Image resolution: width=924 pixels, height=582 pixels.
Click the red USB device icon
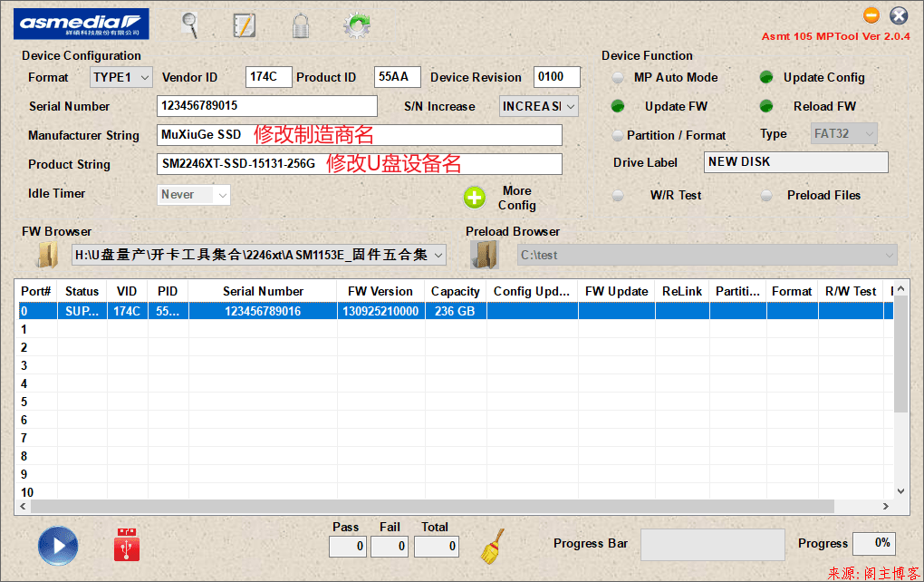click(x=127, y=544)
